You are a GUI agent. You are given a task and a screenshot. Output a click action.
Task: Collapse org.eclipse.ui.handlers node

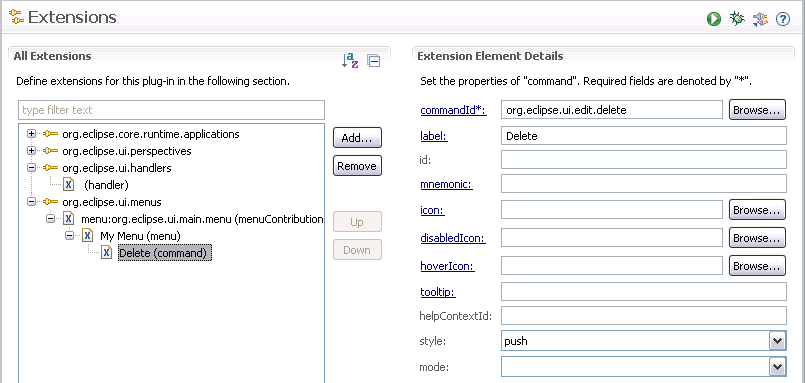(31, 168)
